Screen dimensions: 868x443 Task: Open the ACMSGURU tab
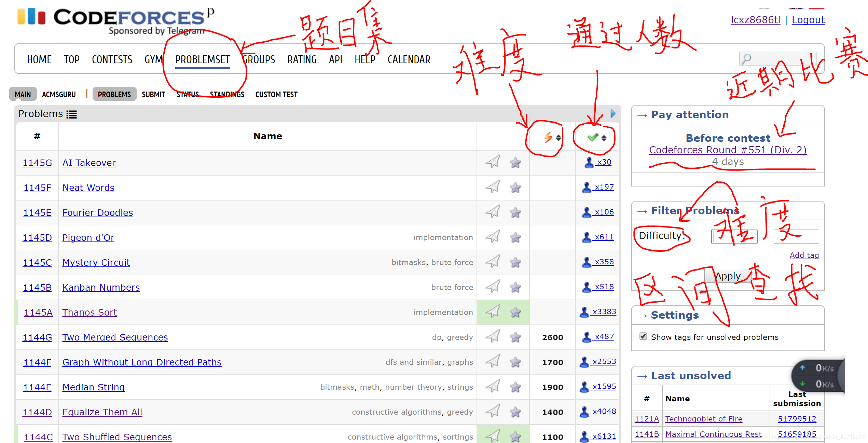pos(59,95)
